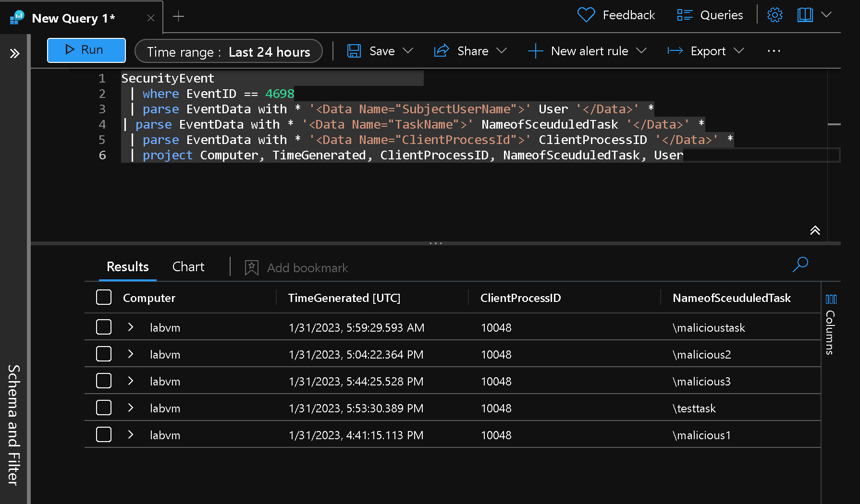Select the row checkbox for \malicious2
860x504 pixels.
tap(104, 354)
